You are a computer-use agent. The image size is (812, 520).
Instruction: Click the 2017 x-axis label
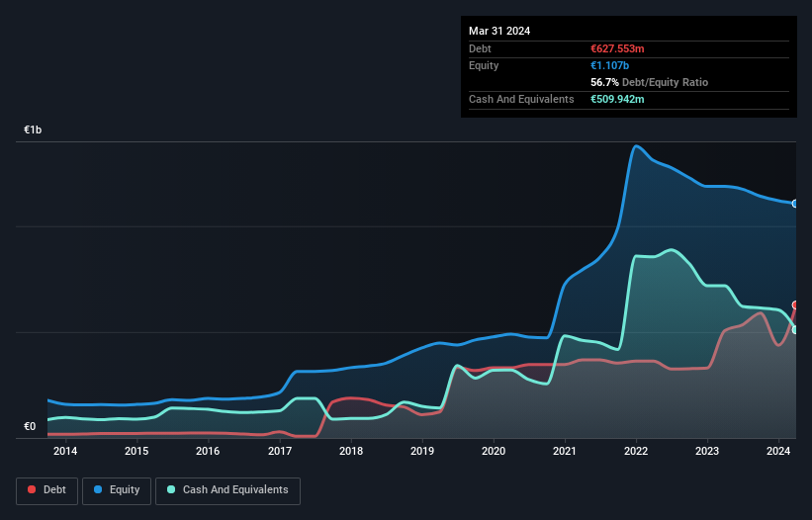pyautogui.click(x=280, y=451)
